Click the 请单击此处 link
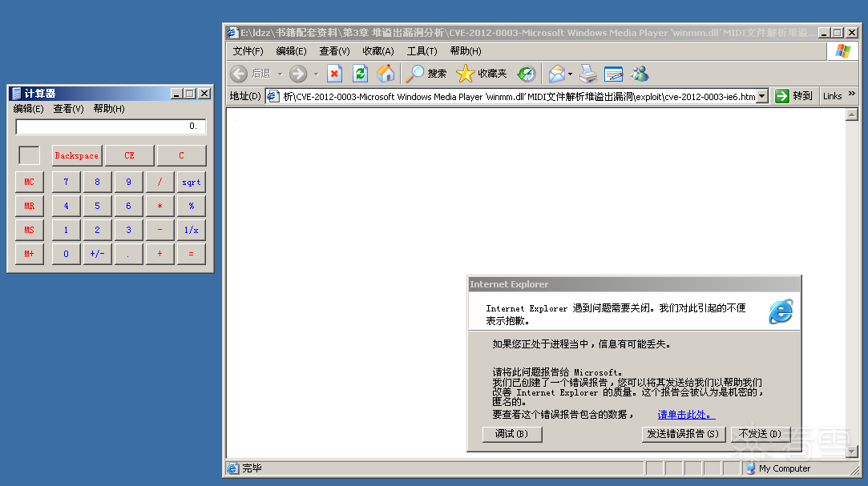 click(686, 415)
